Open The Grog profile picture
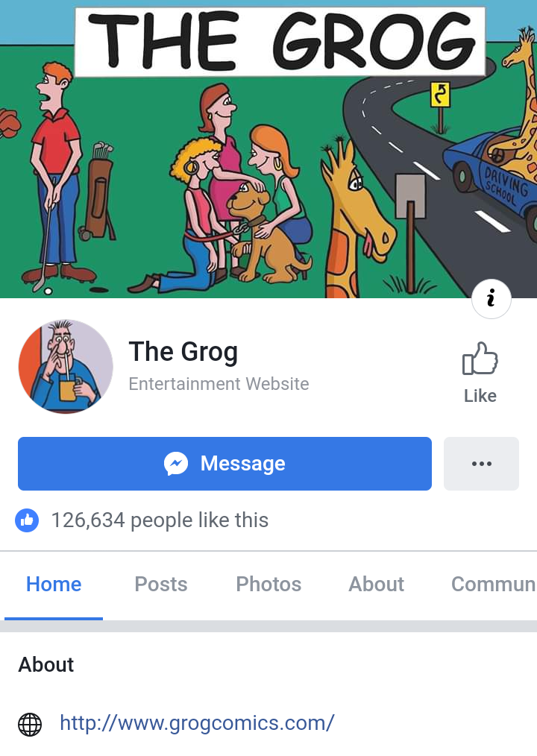The width and height of the screenshot is (537, 756). pyautogui.click(x=66, y=366)
